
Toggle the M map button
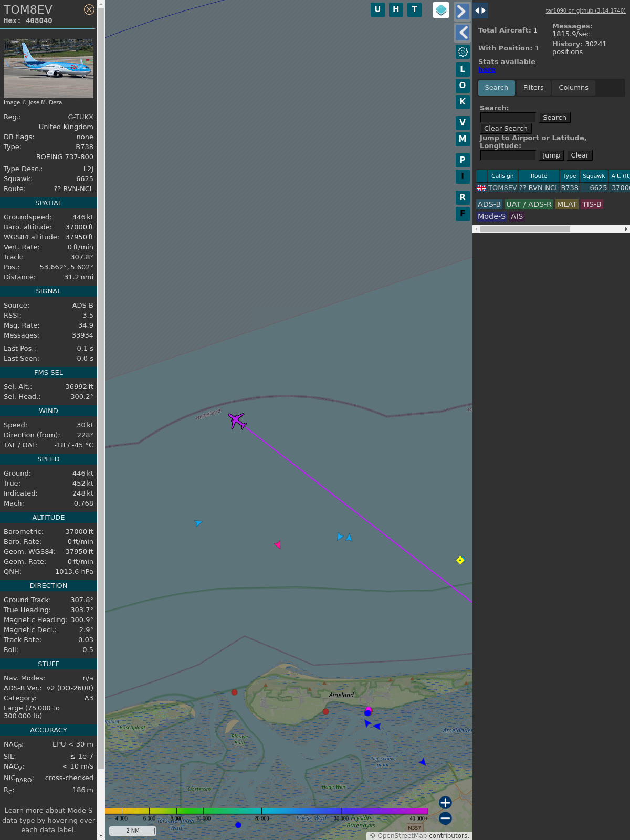[463, 139]
